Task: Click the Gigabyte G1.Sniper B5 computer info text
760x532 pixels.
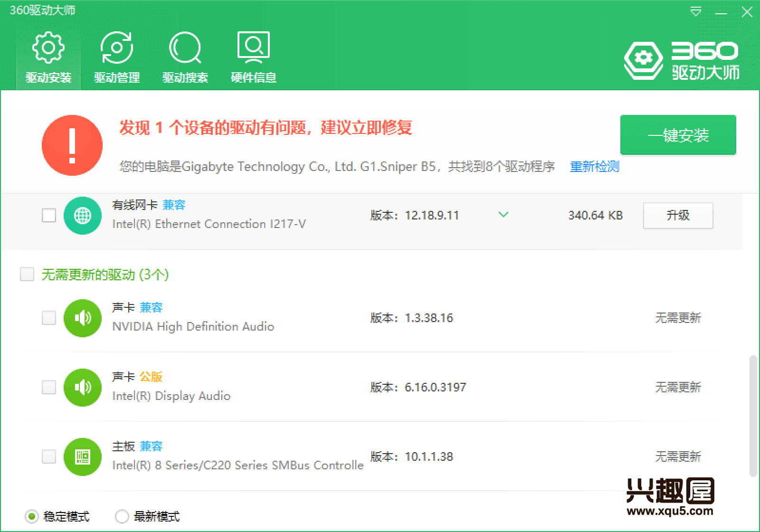Action: (337, 167)
